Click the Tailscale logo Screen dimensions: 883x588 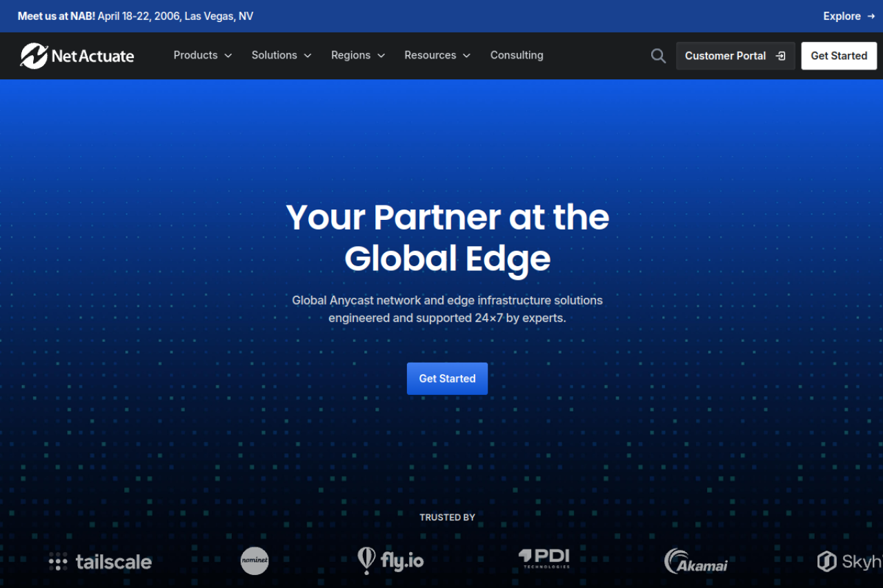coord(101,562)
